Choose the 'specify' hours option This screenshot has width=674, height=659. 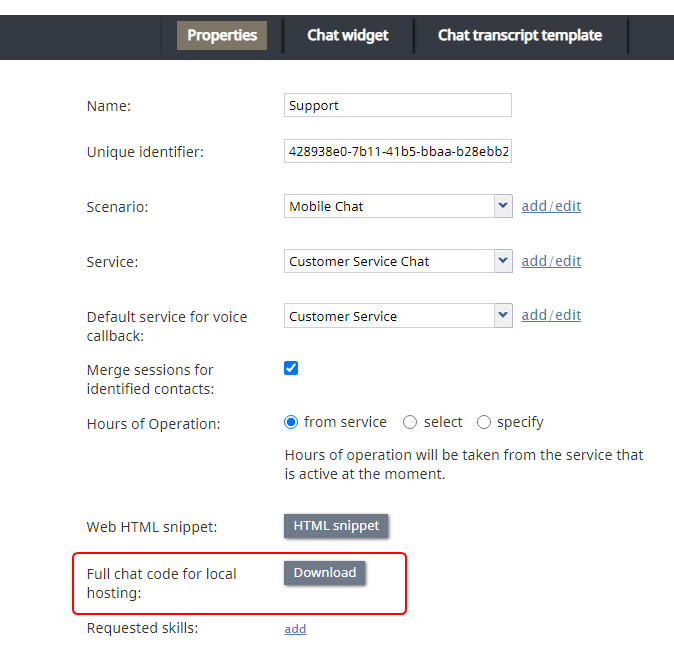coord(484,422)
